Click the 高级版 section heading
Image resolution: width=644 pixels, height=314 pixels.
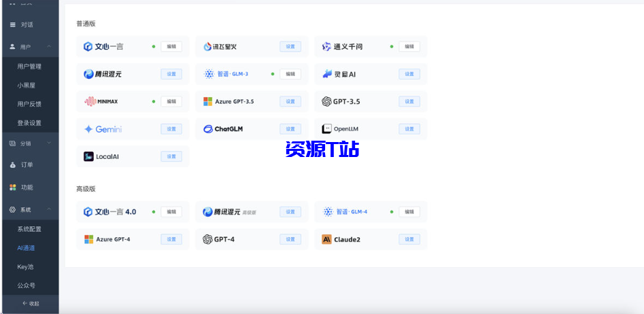tap(86, 189)
